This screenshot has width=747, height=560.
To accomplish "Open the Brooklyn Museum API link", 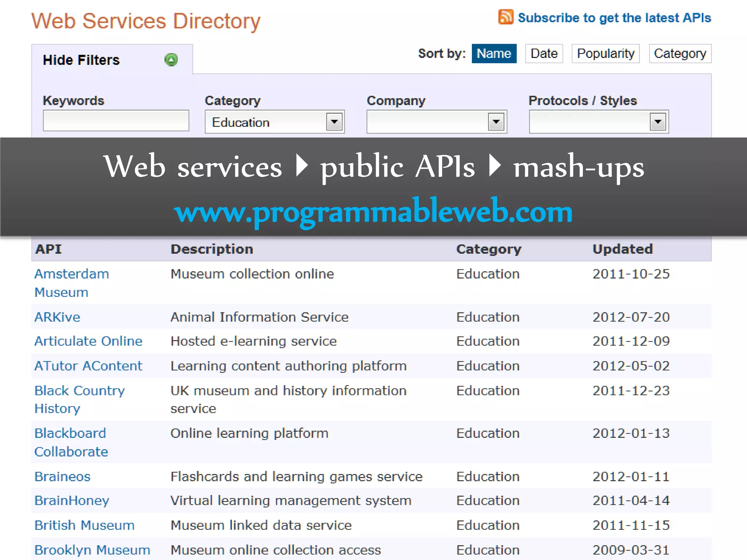I will (92, 550).
